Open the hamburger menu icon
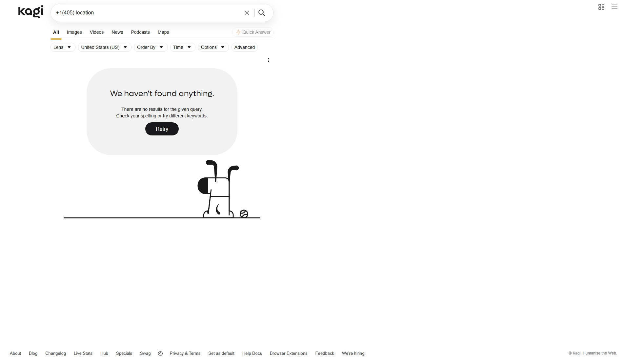 (615, 7)
